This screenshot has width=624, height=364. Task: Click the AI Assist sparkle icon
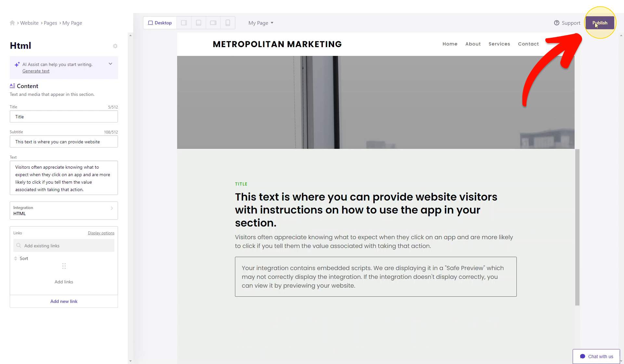click(17, 65)
